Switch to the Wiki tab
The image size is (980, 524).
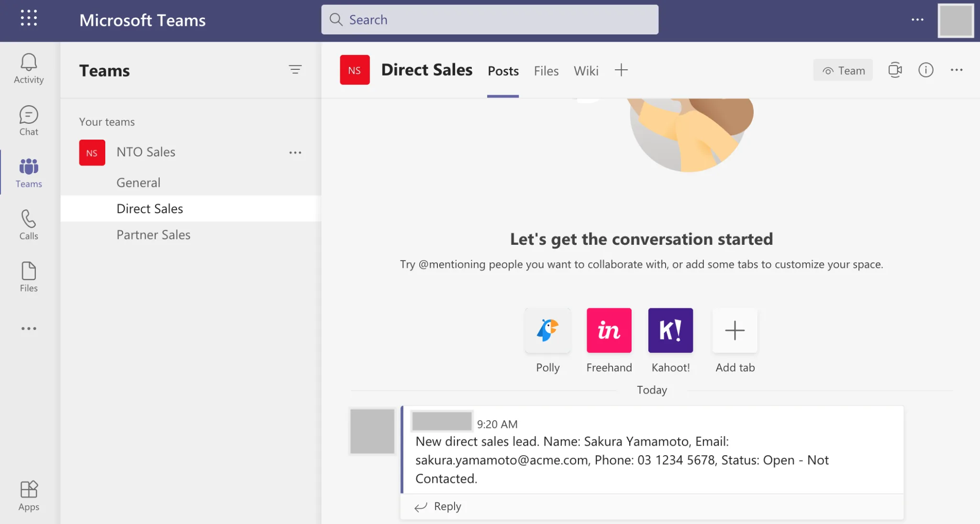tap(585, 70)
